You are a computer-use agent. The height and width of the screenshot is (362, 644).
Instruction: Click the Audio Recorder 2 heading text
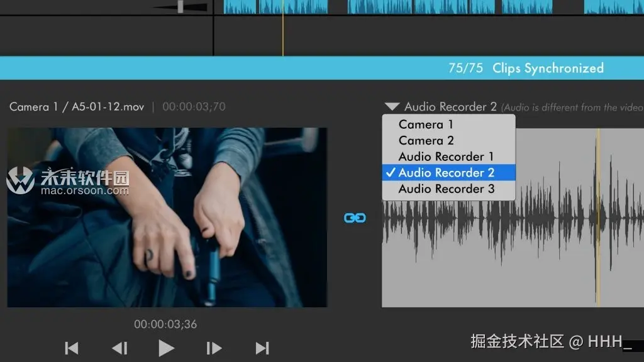[x=450, y=107]
